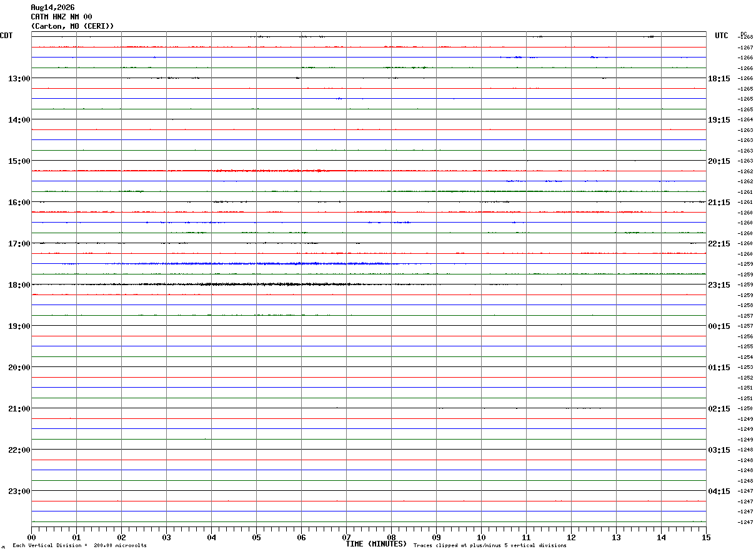
Task: Click the CDT column header
Action: (6, 36)
